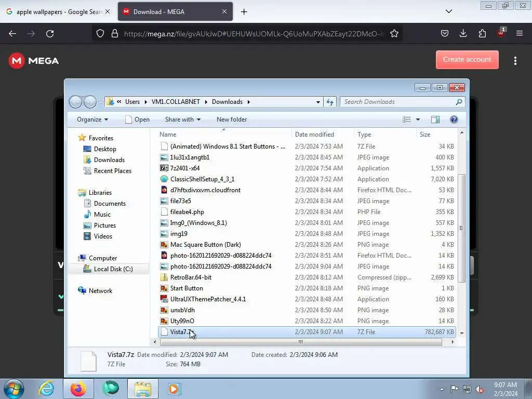Click VM1.COLLABNET in the breadcrumb
Screen dimensions: 532x399
(x=176, y=102)
